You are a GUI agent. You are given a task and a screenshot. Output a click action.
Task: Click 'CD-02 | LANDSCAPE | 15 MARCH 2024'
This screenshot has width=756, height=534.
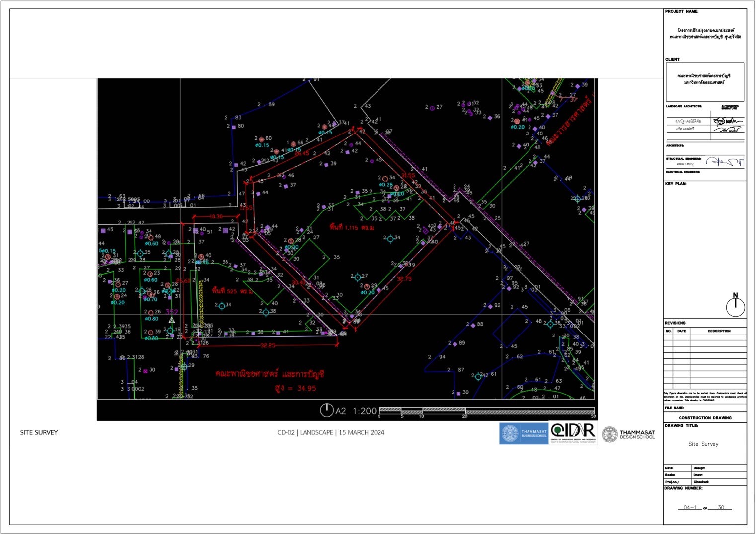coord(331,432)
